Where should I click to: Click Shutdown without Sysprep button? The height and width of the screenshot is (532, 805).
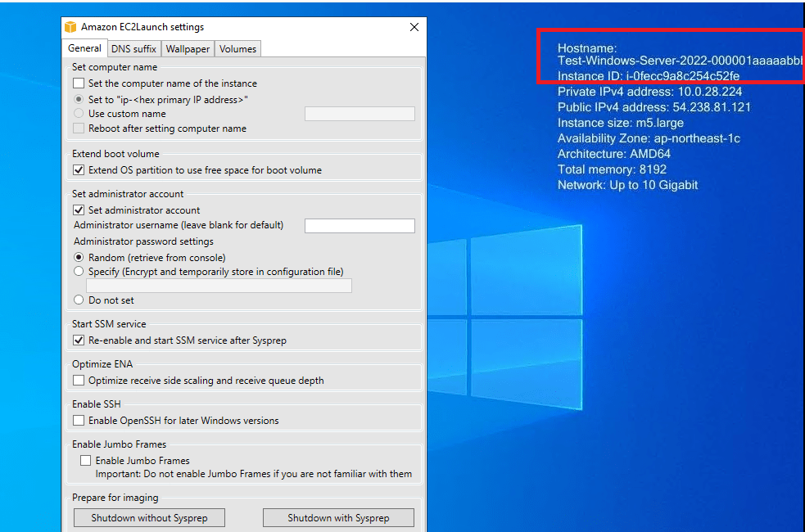point(149,517)
